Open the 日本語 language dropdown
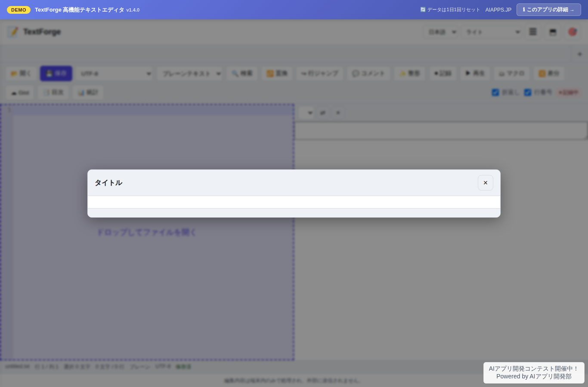588x387 pixels. [x=440, y=32]
